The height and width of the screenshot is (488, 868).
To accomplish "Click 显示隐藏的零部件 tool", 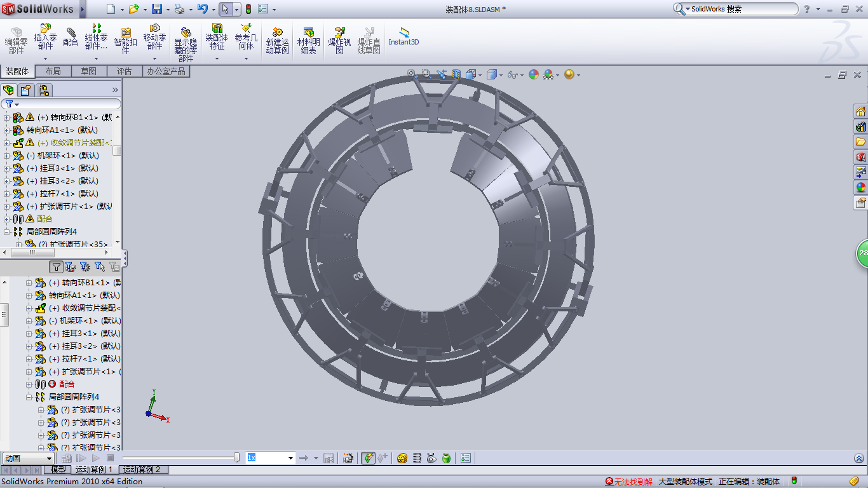I will (186, 44).
